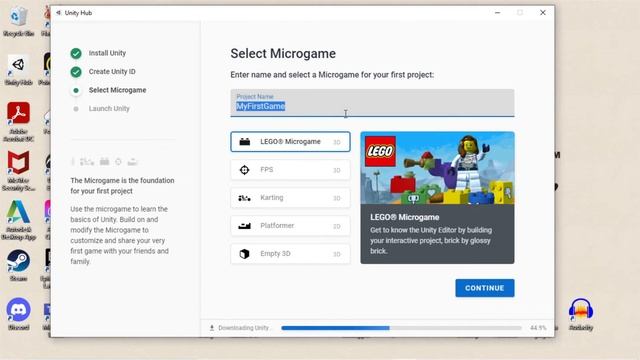Click the Downloading Unity progress bar

[401, 328]
